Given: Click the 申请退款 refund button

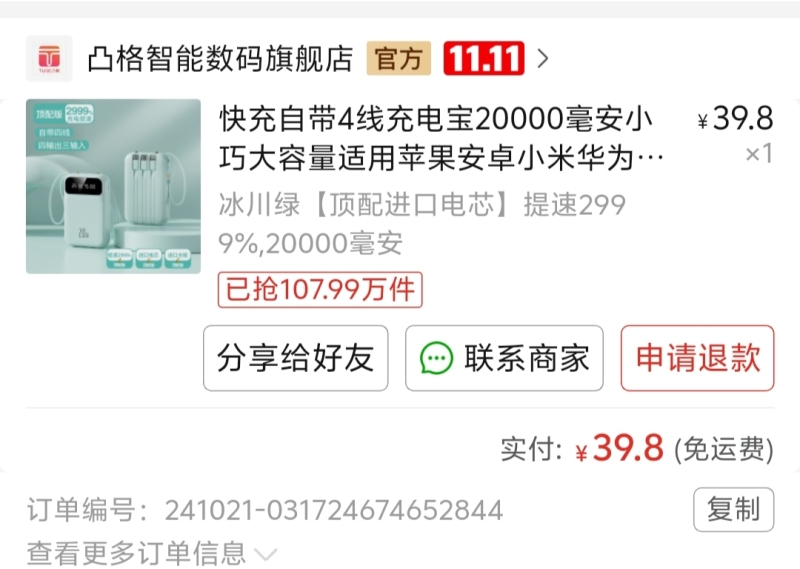Looking at the screenshot, I should [x=697, y=358].
